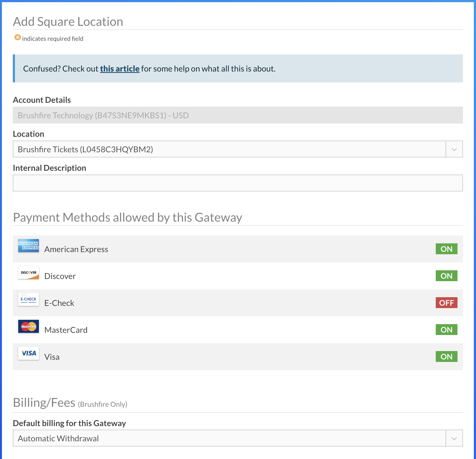Click the 'Internal Description' label
Image resolution: width=476 pixels, height=459 pixels.
pyautogui.click(x=50, y=168)
